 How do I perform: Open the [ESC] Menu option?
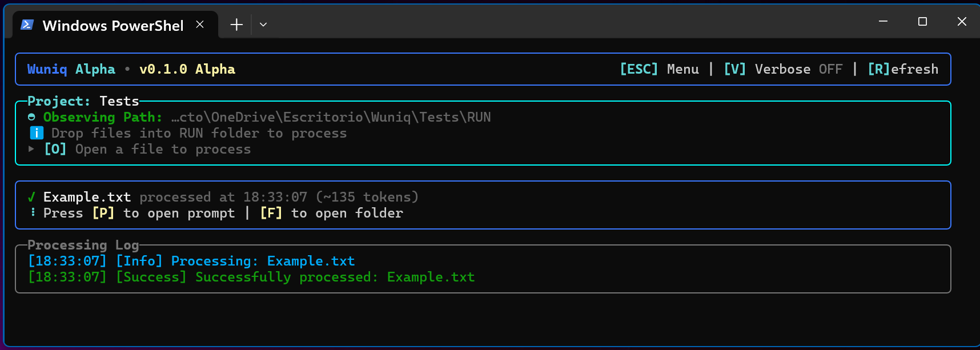(x=660, y=69)
